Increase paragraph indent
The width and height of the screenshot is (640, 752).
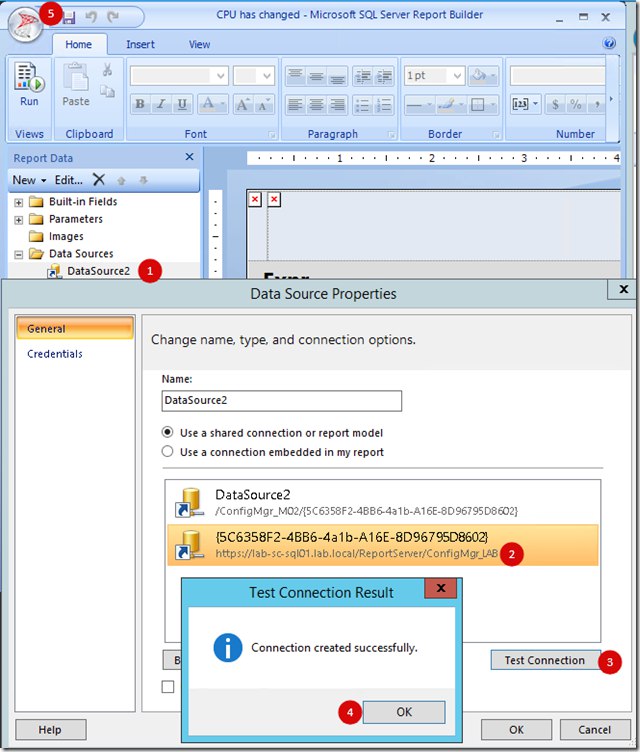point(384,76)
